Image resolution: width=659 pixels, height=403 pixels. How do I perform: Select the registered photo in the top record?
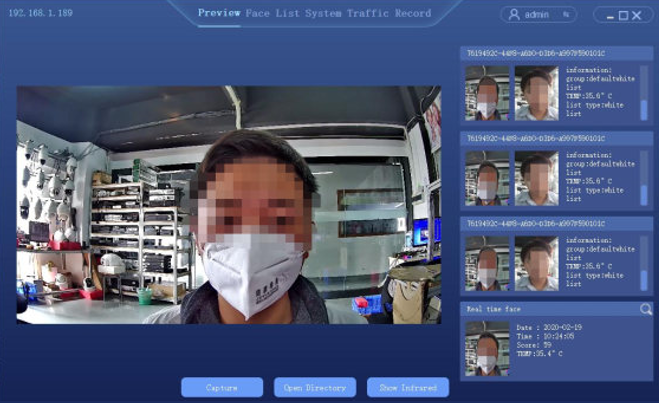click(x=536, y=93)
